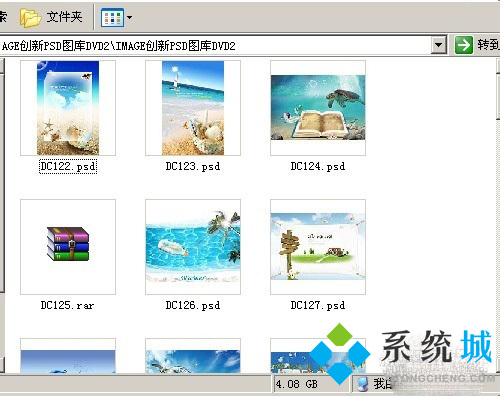The height and width of the screenshot is (396, 500).
Task: Click the DC124.psd file name
Action: [x=318, y=166]
